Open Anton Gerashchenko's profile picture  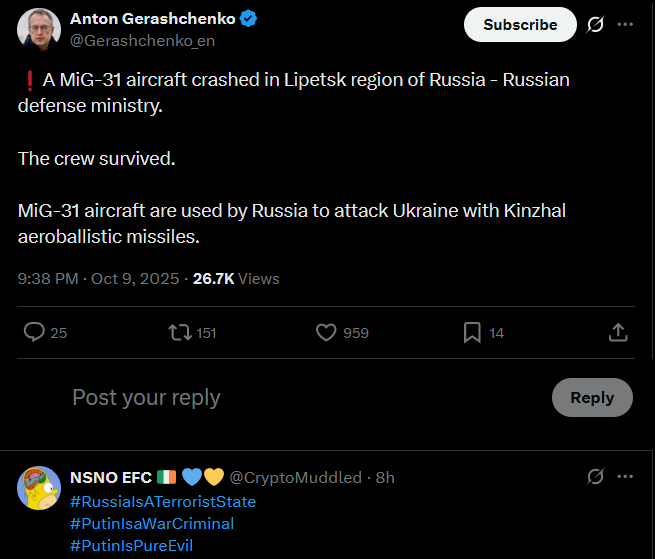(38, 27)
